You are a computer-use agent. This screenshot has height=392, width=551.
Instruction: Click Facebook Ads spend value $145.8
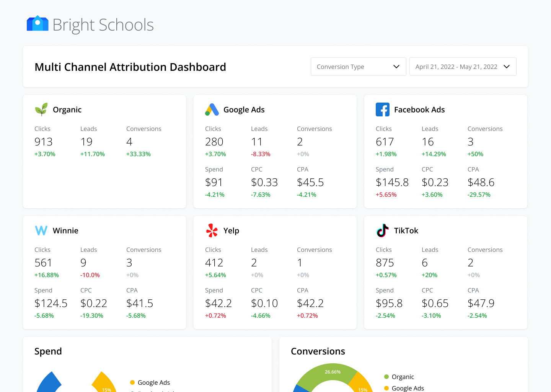coord(392,182)
